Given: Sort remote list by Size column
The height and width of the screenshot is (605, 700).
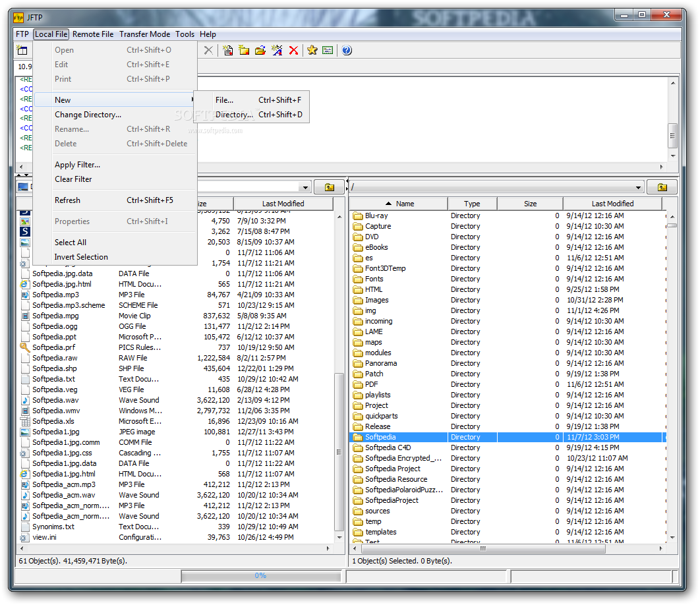Looking at the screenshot, I should pos(530,204).
